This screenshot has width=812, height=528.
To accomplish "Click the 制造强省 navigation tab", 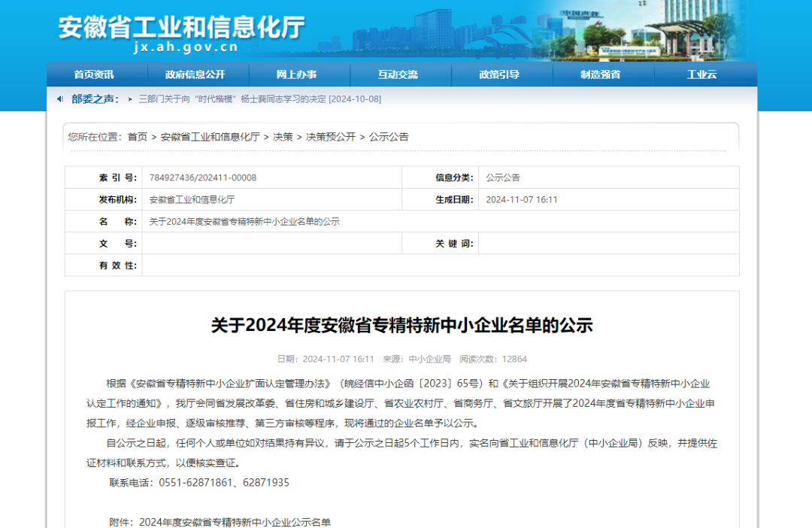I will point(600,74).
